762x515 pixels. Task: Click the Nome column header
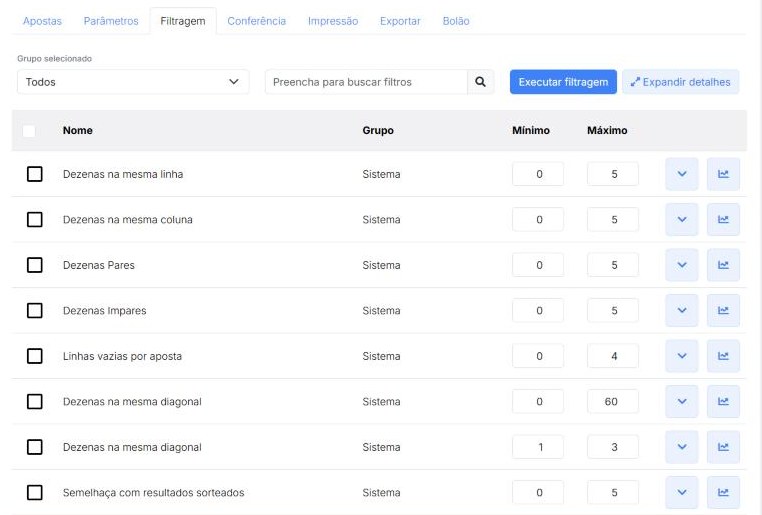tap(78, 130)
